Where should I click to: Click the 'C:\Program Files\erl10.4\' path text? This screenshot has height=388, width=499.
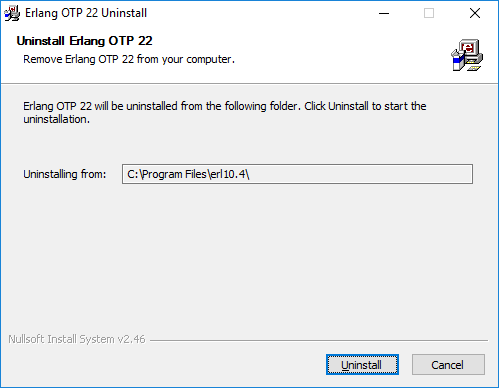coord(188,174)
